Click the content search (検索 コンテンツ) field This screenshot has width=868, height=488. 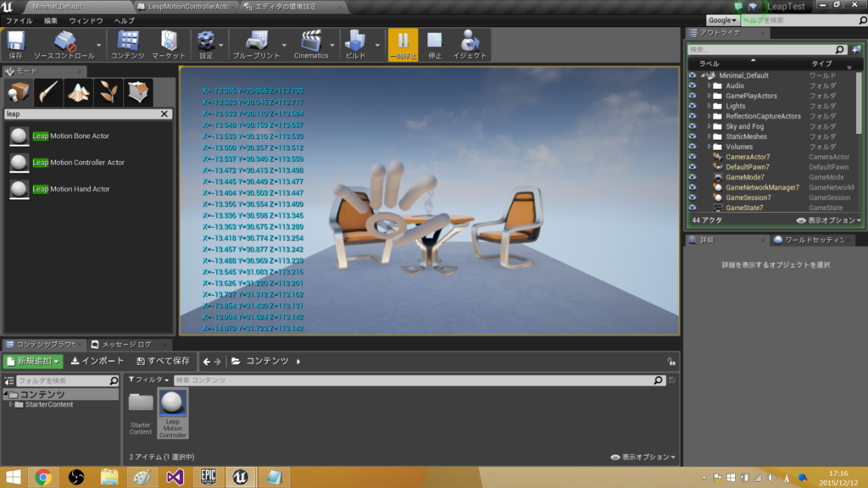tap(414, 380)
